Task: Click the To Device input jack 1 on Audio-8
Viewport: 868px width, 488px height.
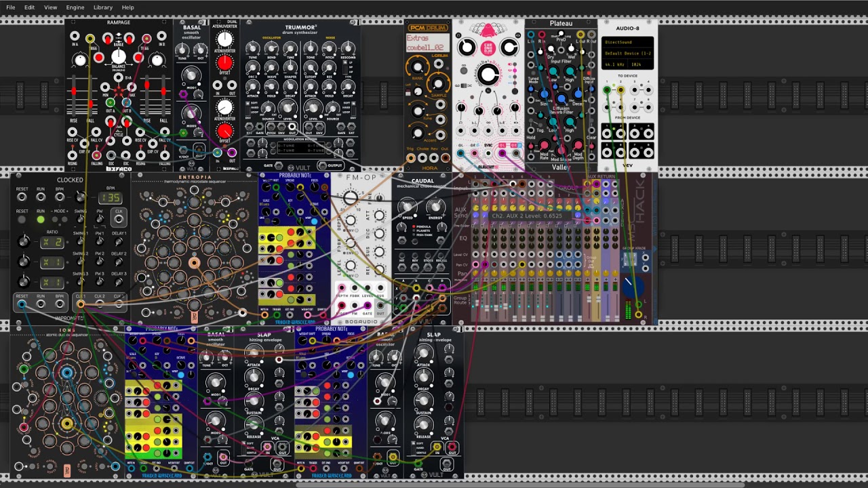Action: point(608,90)
